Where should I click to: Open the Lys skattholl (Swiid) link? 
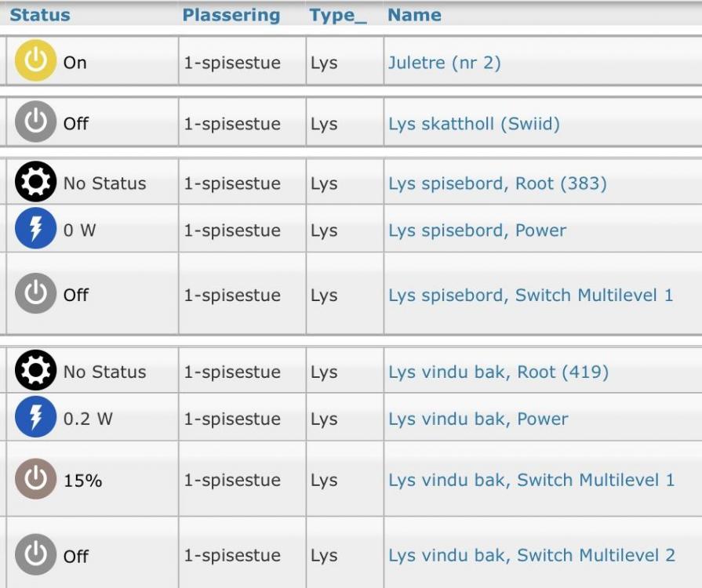(474, 123)
